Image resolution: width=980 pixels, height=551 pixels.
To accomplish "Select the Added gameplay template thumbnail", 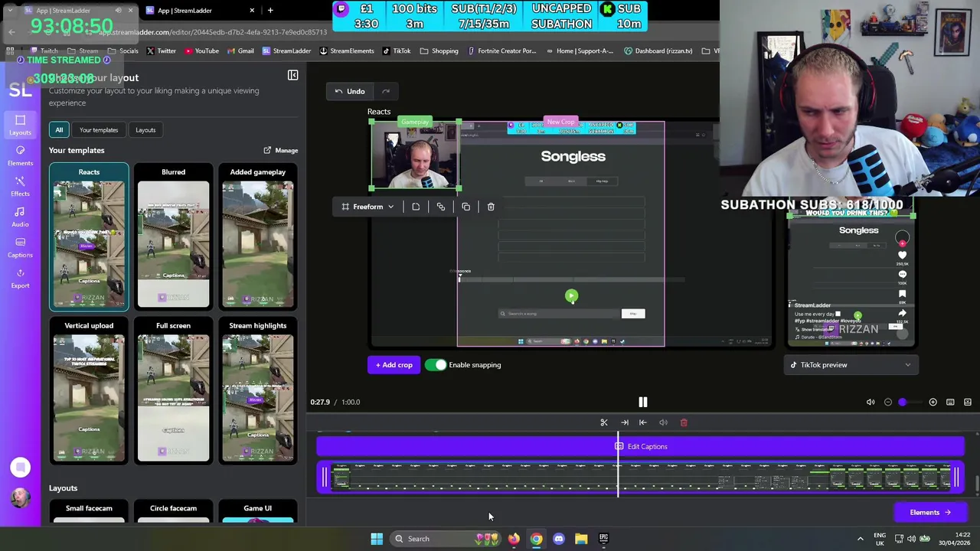I will [258, 238].
